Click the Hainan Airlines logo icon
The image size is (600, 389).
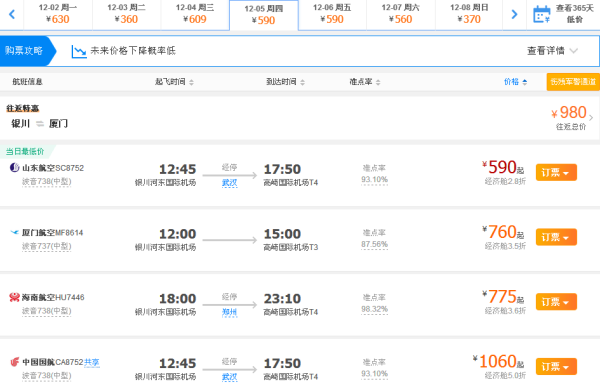point(14,297)
